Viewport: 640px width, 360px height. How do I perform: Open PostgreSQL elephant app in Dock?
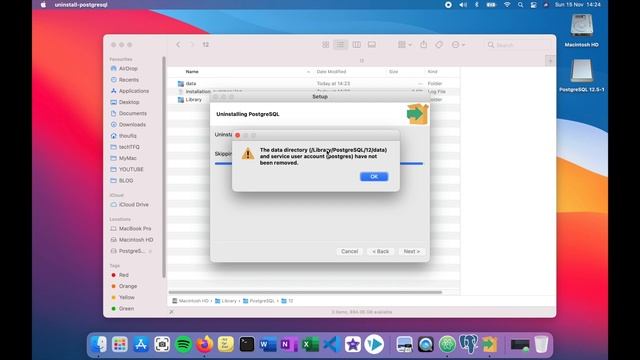(x=468, y=344)
